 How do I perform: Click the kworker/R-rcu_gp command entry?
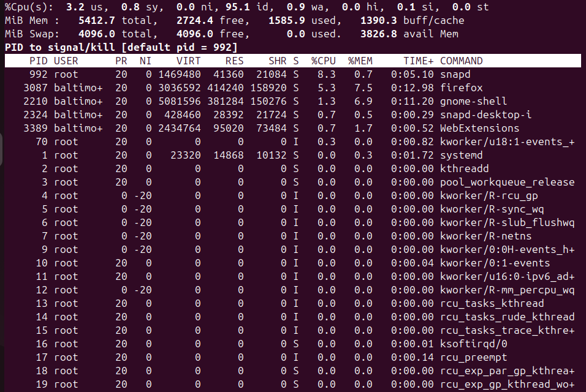pyautogui.click(x=489, y=195)
